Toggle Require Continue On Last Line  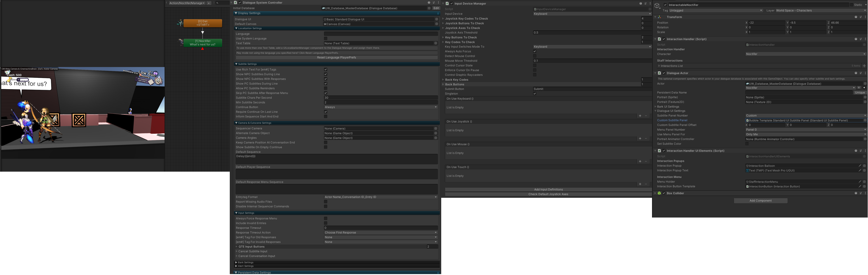[326, 112]
